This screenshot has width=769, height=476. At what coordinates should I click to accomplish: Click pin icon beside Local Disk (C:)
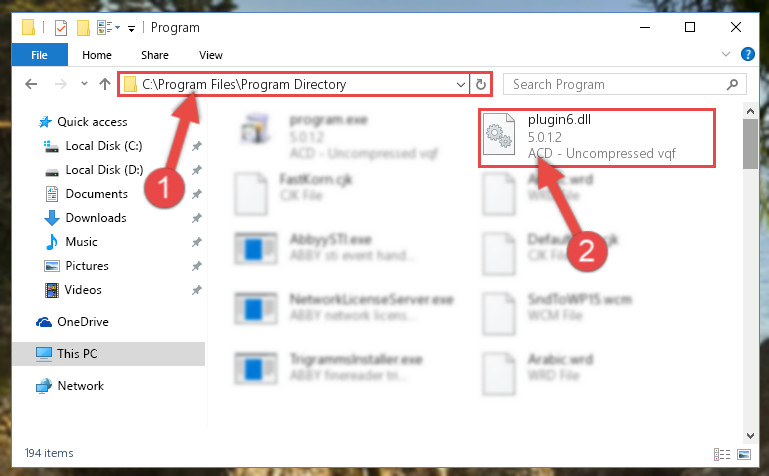click(196, 146)
